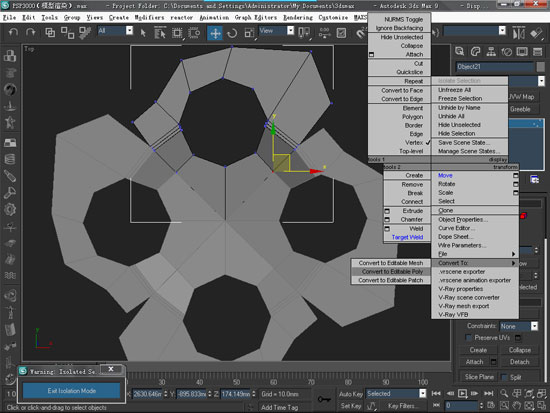Click the Slice Plane button
Screen dimensions: 550x413
click(479, 377)
